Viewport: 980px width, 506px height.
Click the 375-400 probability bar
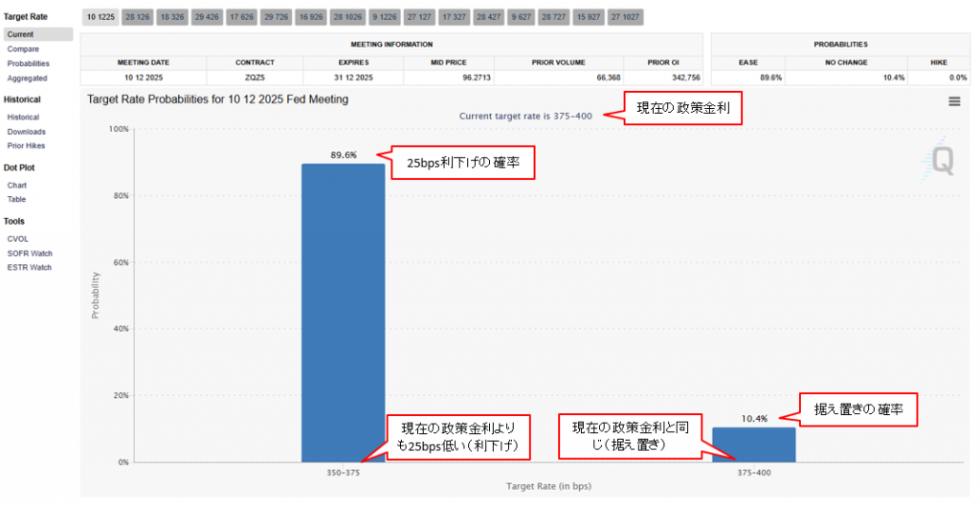[x=753, y=445]
